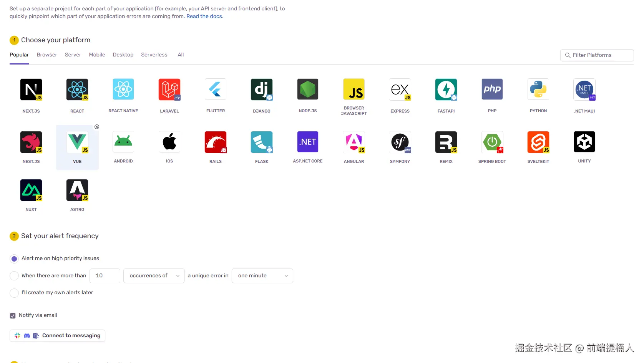Open Read the docs link
The image size is (644, 363).
(204, 16)
